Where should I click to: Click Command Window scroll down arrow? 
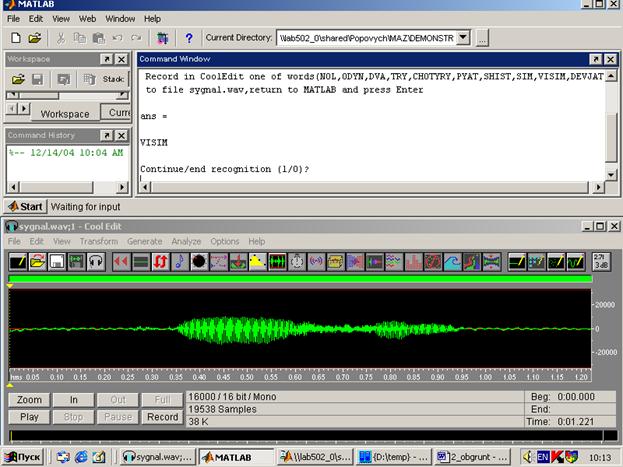tap(611, 174)
